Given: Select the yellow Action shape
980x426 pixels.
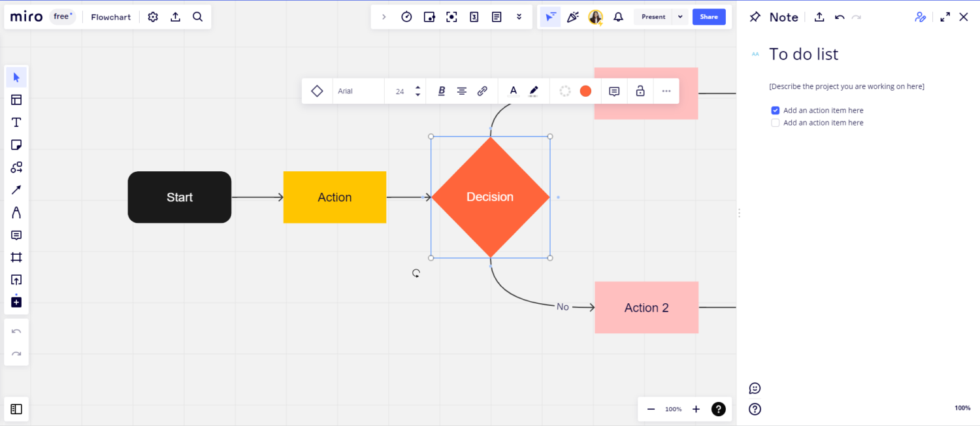Looking at the screenshot, I should (x=335, y=197).
